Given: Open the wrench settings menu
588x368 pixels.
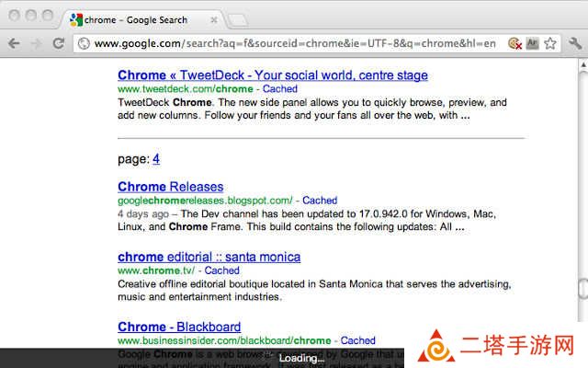Looking at the screenshot, I should (575, 43).
